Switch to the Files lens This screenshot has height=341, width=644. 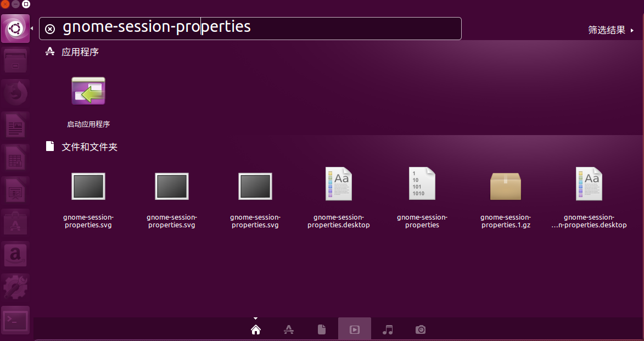pos(322,329)
